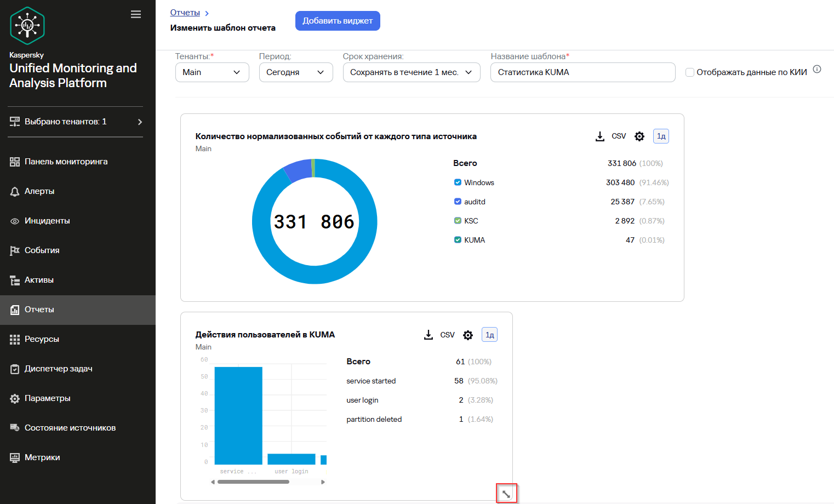Export the normalized events widget as CSV
This screenshot has height=504, width=834.
click(x=619, y=136)
